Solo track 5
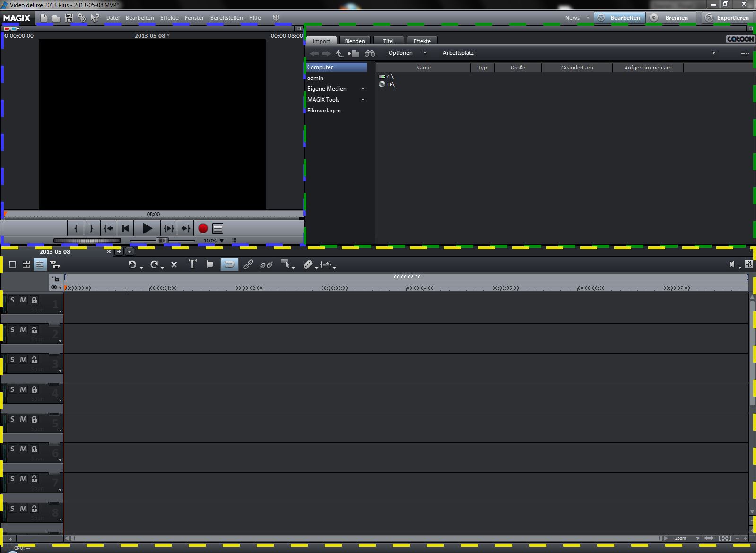756x553 pixels. [x=12, y=419]
